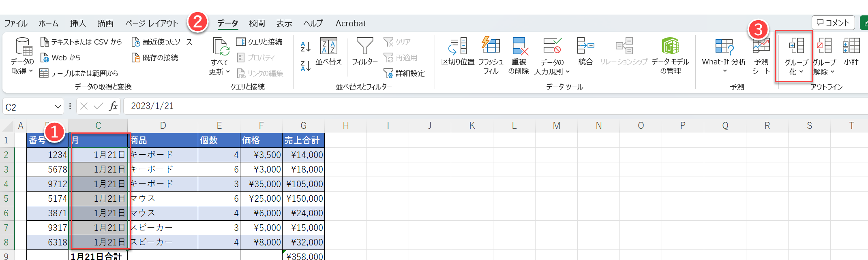Click 重複の削除 button

pyautogui.click(x=519, y=56)
